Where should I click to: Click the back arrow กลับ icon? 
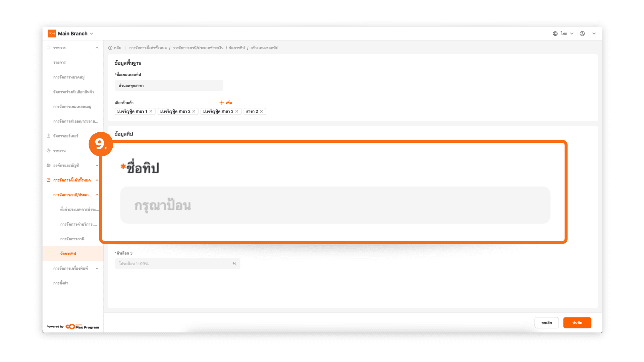(x=110, y=48)
